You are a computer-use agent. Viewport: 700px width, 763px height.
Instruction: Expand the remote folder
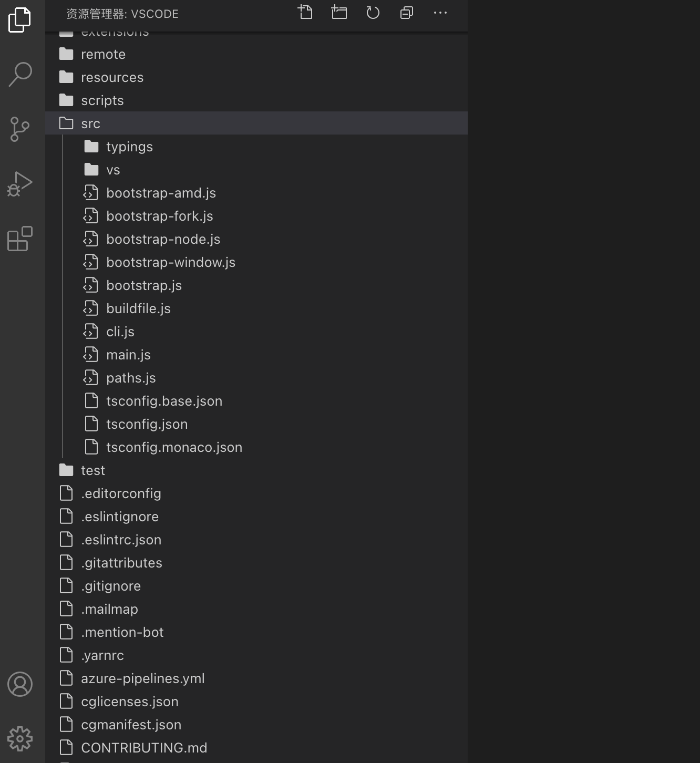pyautogui.click(x=256, y=54)
